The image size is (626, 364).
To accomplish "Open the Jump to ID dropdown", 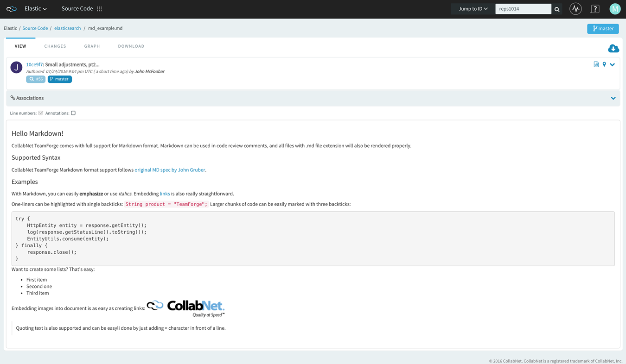I will pos(473,9).
